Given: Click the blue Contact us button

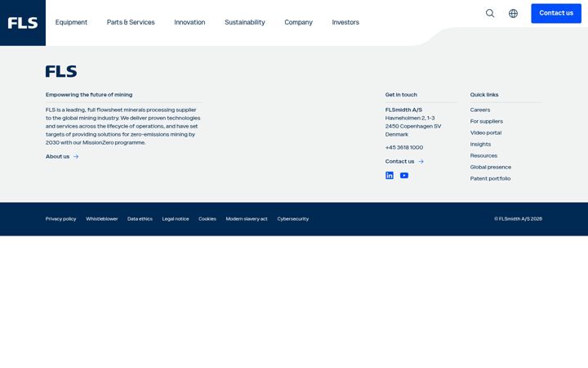Looking at the screenshot, I should click(x=556, y=13).
